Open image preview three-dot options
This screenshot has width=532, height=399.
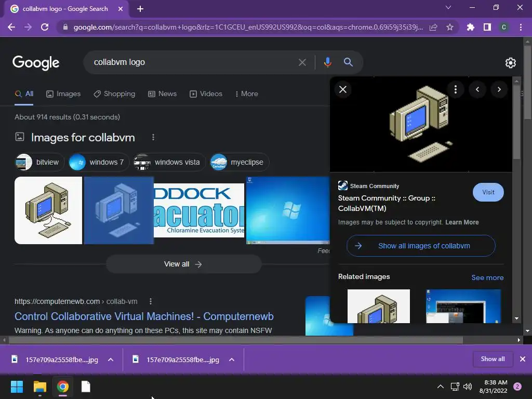click(455, 89)
